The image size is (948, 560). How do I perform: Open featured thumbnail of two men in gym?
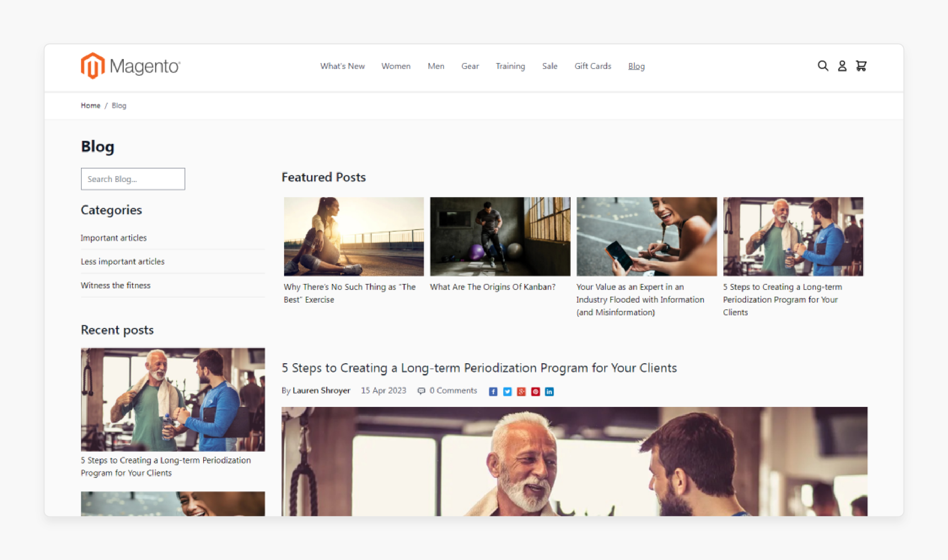[793, 236]
